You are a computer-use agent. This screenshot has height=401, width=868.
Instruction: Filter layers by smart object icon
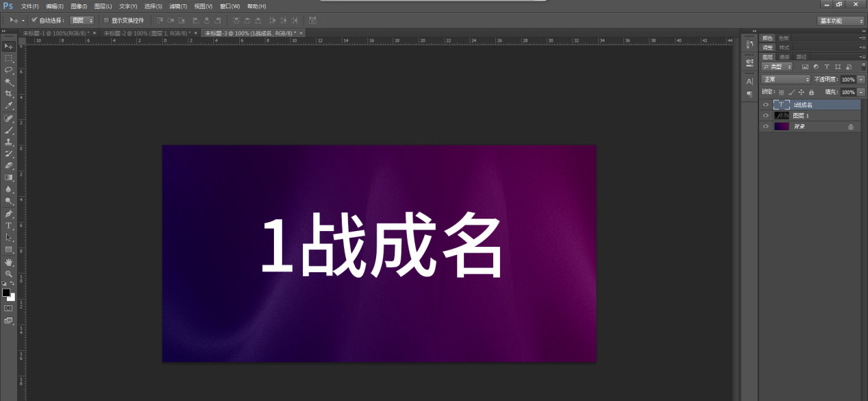[x=849, y=67]
